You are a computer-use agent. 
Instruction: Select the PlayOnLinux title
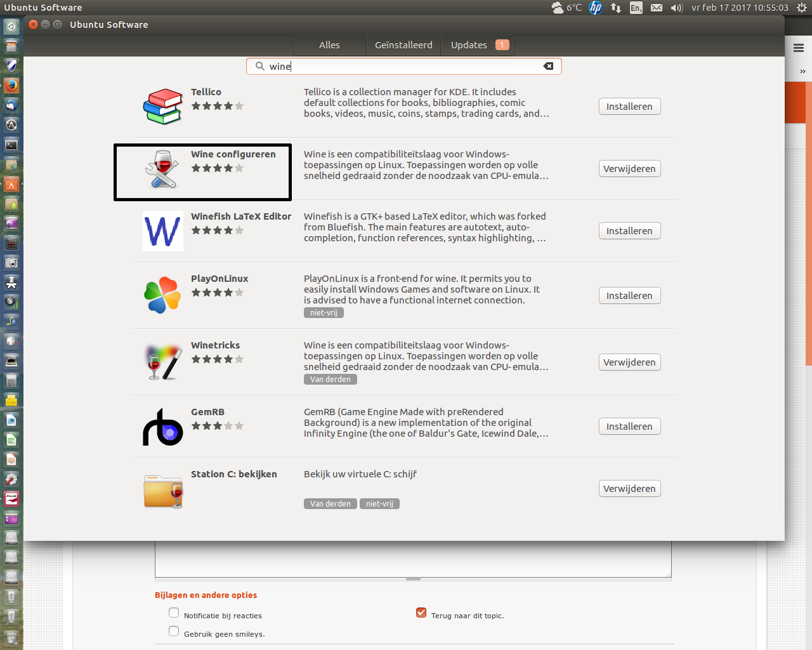[219, 279]
